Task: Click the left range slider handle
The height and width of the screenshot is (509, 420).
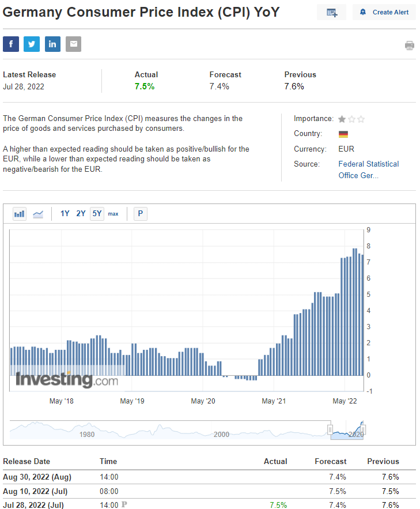Action: 330,430
